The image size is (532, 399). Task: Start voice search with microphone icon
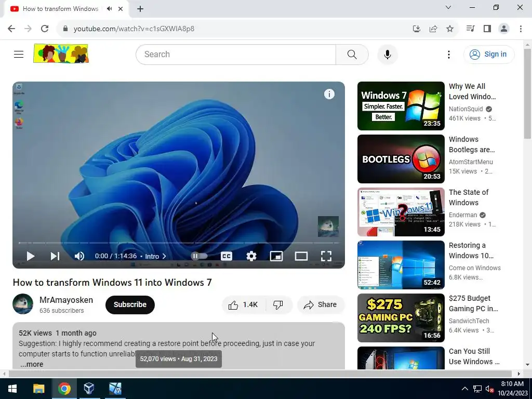[x=387, y=54]
